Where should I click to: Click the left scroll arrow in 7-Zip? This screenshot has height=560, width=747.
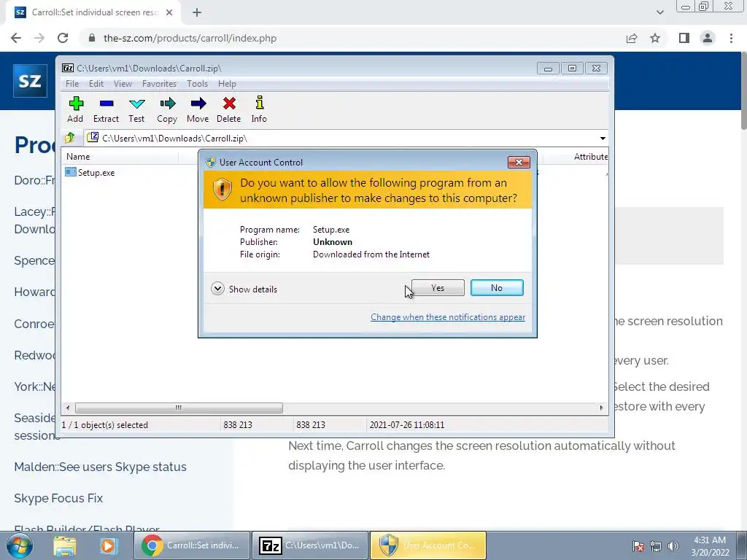coord(68,408)
